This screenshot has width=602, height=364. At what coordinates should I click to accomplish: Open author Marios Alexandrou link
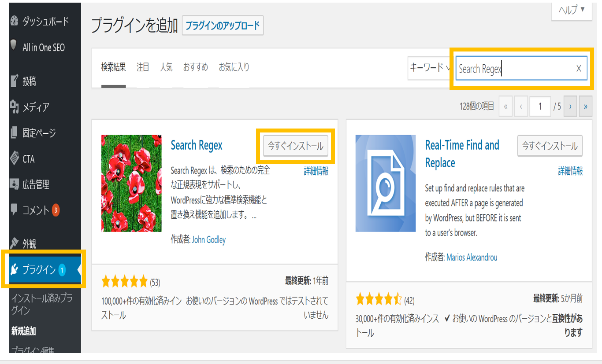coord(472,257)
